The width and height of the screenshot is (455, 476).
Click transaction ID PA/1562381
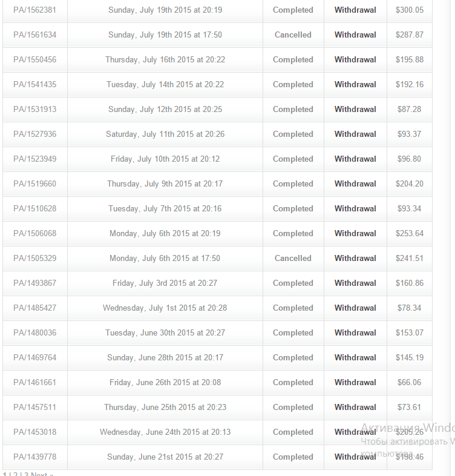(34, 10)
